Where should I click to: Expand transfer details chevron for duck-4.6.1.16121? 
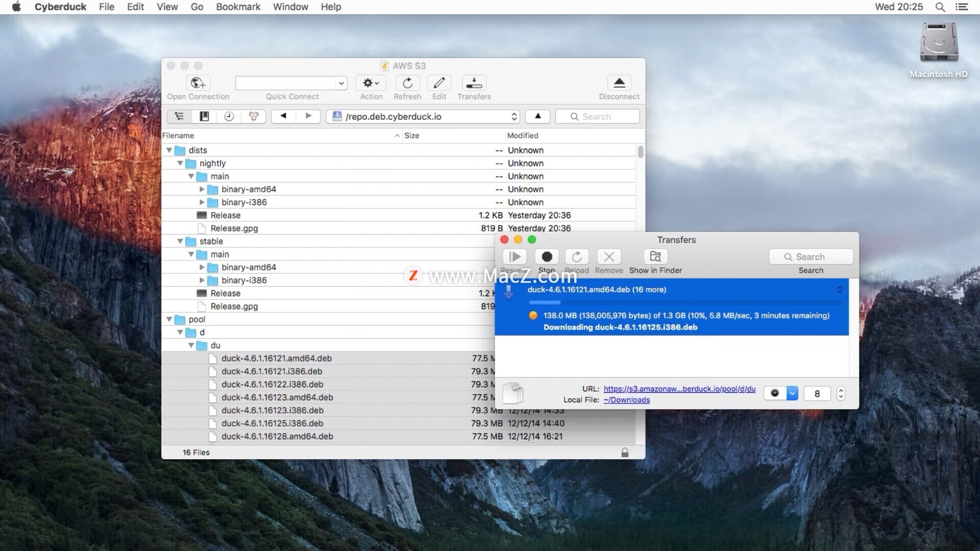click(839, 290)
